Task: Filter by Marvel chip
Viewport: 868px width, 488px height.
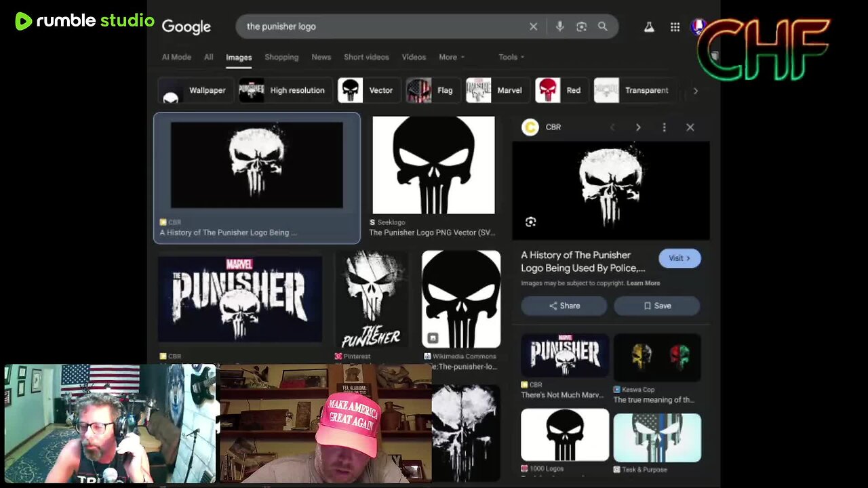Action: tap(497, 90)
